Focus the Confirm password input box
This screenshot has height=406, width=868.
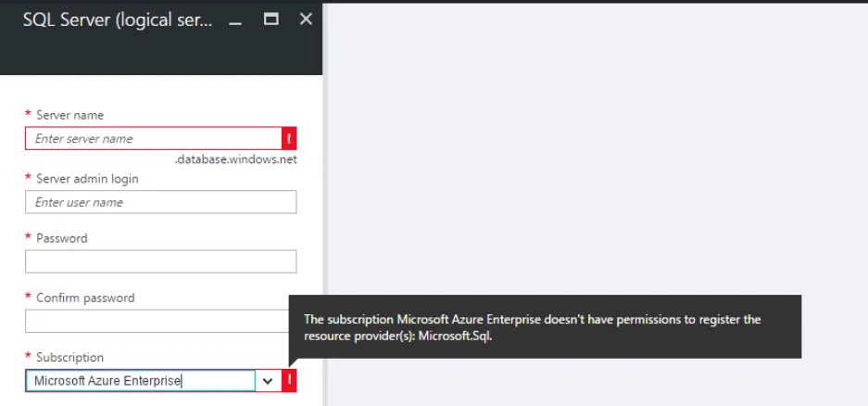pyautogui.click(x=157, y=321)
